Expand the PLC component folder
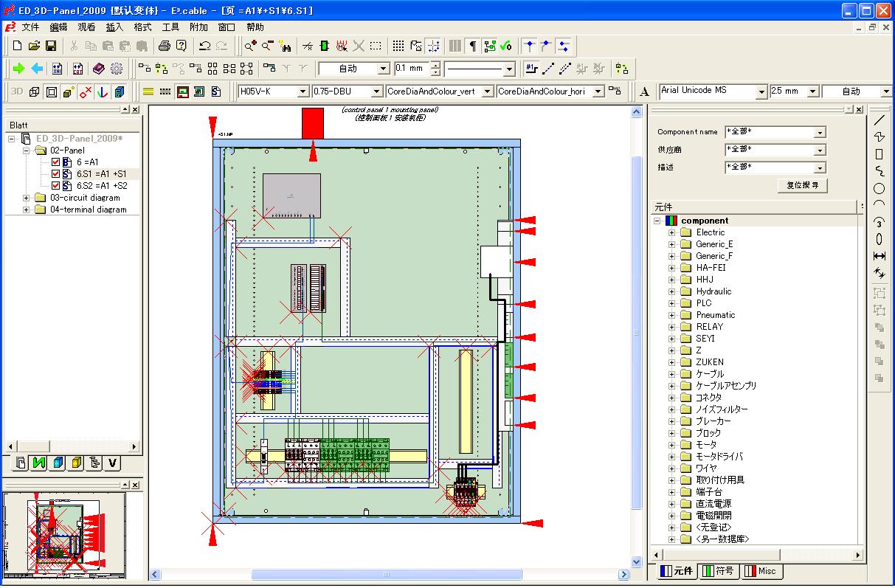895x588 pixels. (x=672, y=303)
